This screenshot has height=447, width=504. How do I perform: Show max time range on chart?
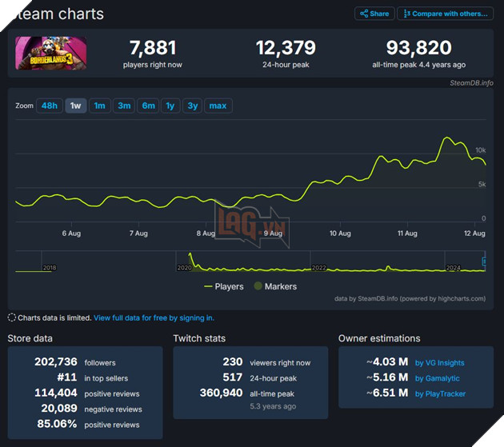pyautogui.click(x=218, y=106)
